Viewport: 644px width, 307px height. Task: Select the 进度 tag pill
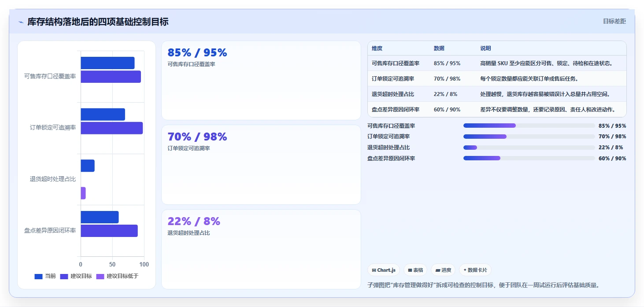click(443, 270)
